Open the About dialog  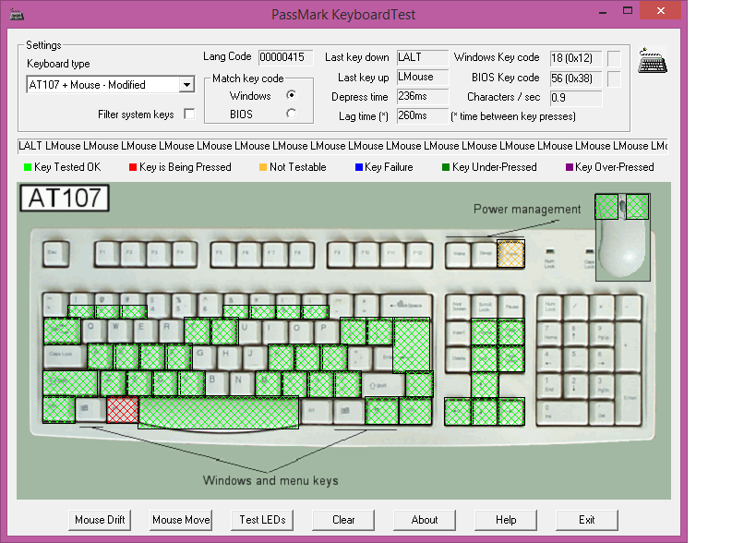coord(425,520)
